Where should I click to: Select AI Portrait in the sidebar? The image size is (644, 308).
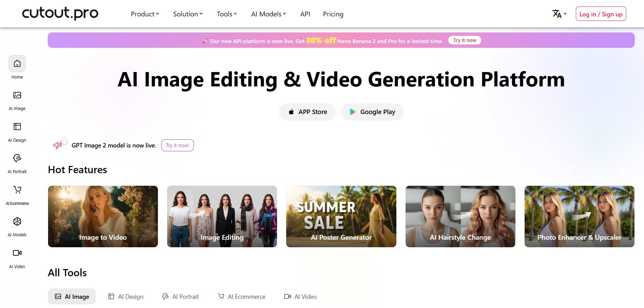17,158
